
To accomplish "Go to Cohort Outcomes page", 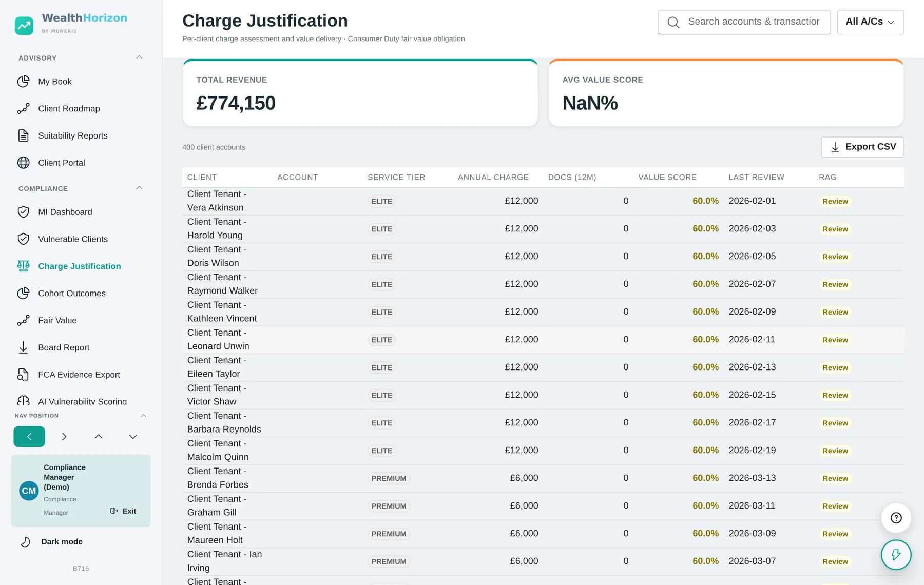I will [x=72, y=293].
